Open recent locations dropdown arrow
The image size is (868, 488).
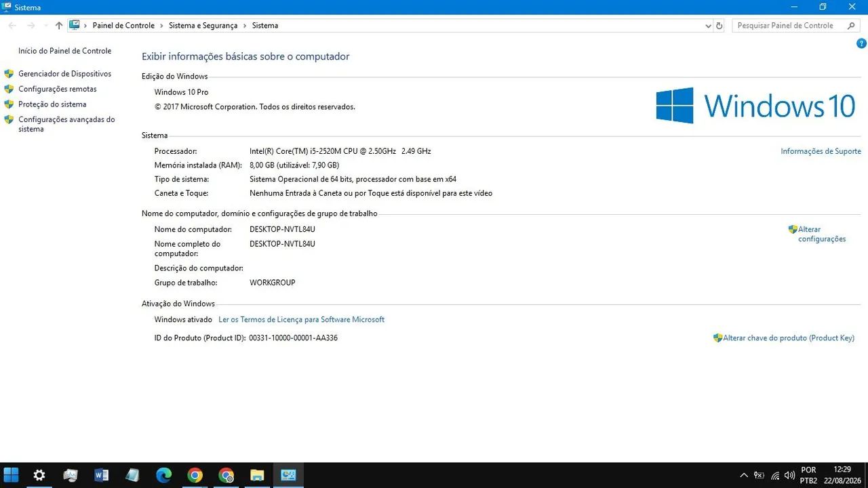coord(45,25)
